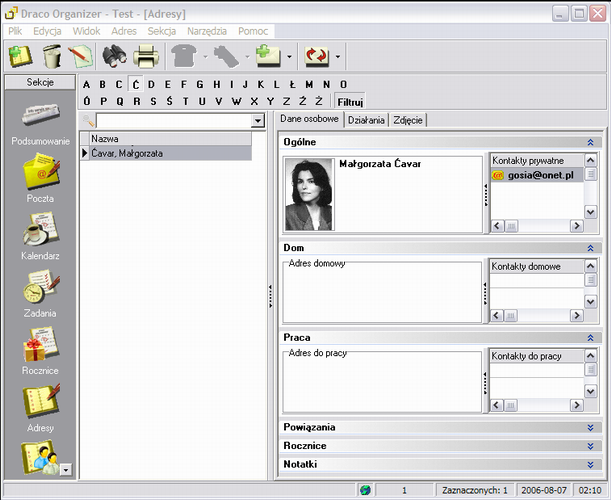The height and width of the screenshot is (500, 611).
Task: Switch to the Zdjęcie tab
Action: [408, 120]
